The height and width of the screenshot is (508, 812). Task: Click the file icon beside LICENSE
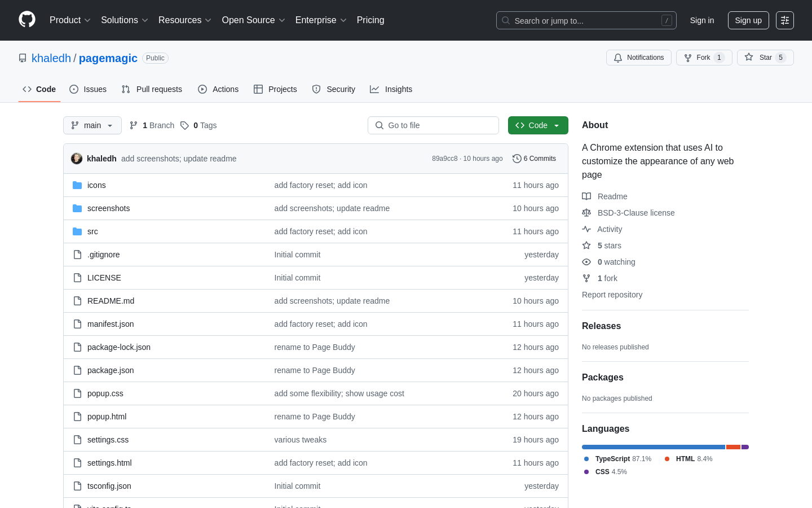tap(77, 278)
